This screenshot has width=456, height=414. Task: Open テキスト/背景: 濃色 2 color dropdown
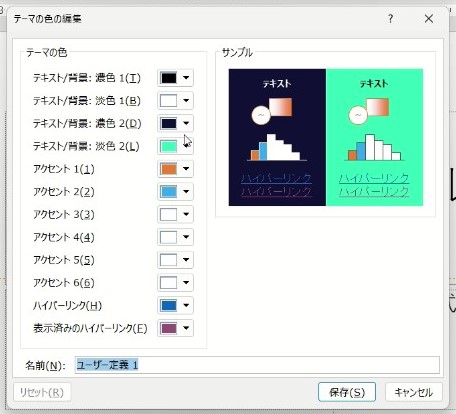click(x=175, y=123)
